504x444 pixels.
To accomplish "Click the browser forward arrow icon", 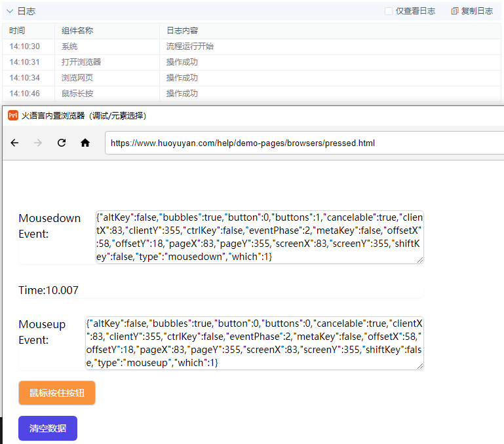I will coord(38,143).
